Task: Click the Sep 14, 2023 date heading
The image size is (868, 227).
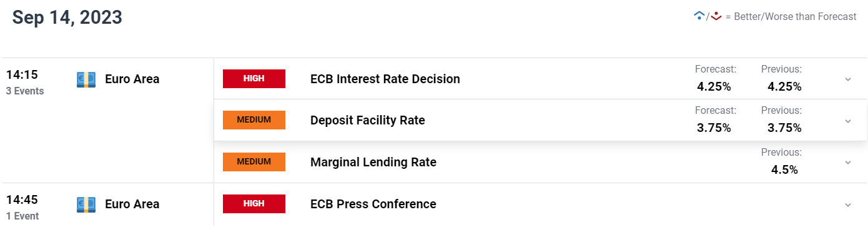Action: tap(67, 18)
